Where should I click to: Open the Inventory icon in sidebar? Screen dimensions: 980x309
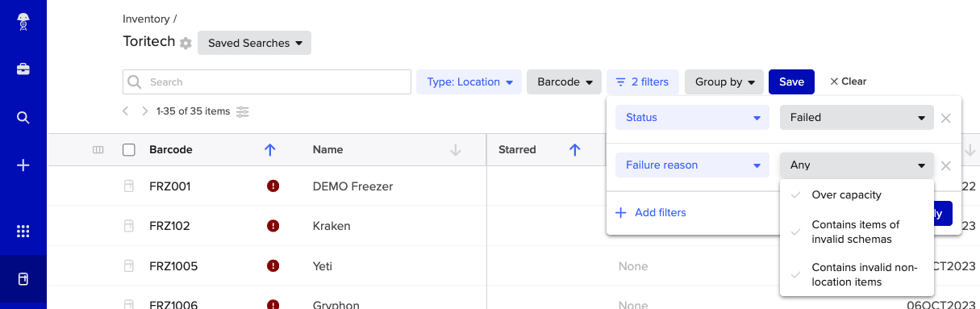(23, 279)
